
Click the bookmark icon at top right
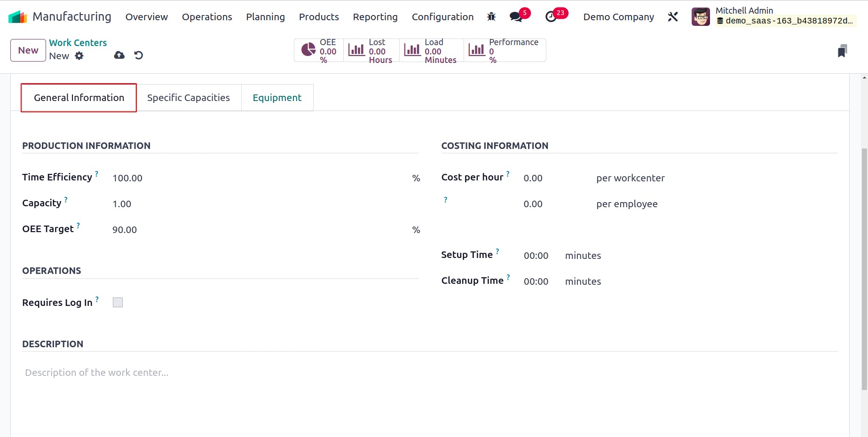(842, 51)
